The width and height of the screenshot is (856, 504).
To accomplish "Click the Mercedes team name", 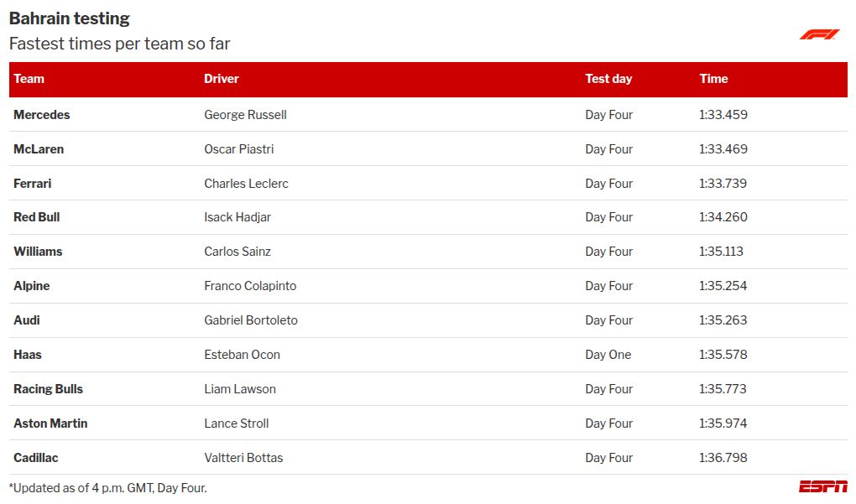I will click(x=42, y=115).
